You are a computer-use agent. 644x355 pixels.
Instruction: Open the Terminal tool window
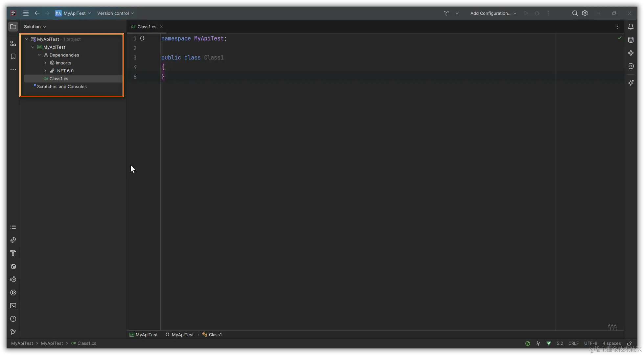click(x=13, y=306)
